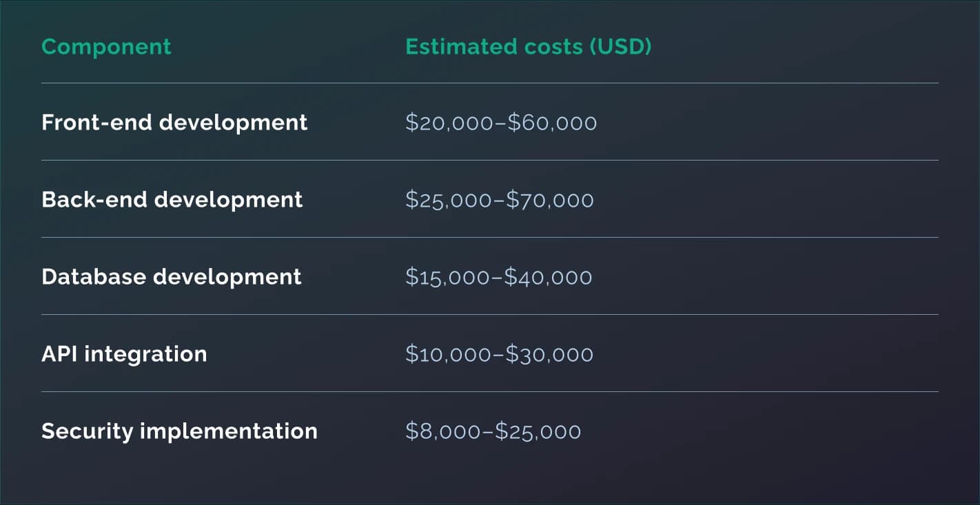Click the Estimated costs (USD) header

coord(528,47)
